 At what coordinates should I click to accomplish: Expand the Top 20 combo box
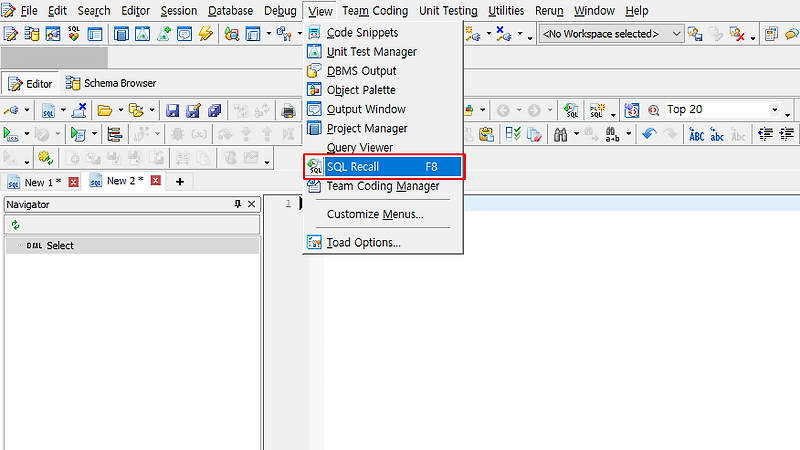point(774,110)
